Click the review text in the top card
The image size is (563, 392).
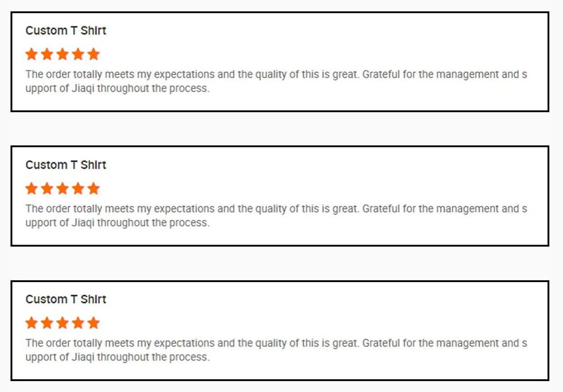tap(276, 81)
